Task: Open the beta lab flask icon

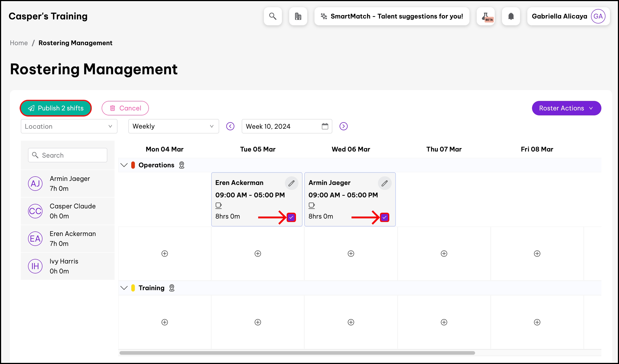Action: pos(486,16)
